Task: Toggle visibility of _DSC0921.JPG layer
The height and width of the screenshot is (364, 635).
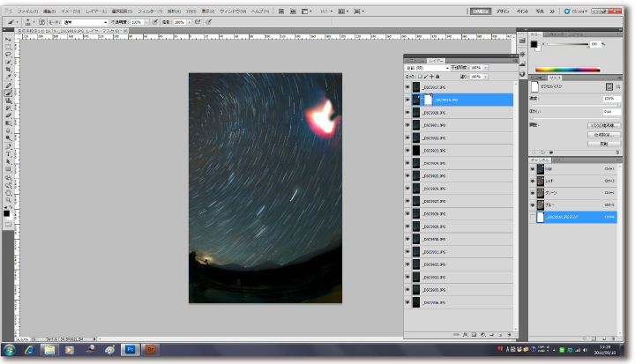Action: click(407, 125)
